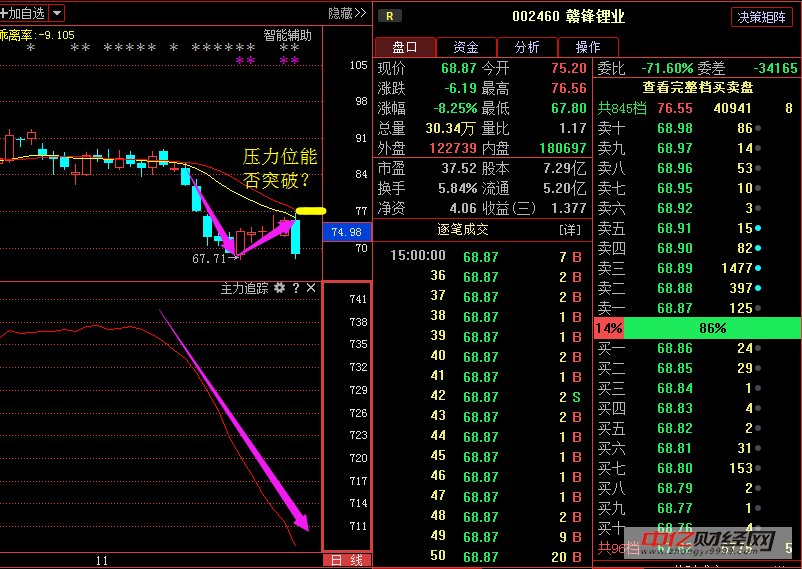Screen dimensions: 802x569
Task: Click the R margin-trading badge icon
Action: [x=389, y=16]
